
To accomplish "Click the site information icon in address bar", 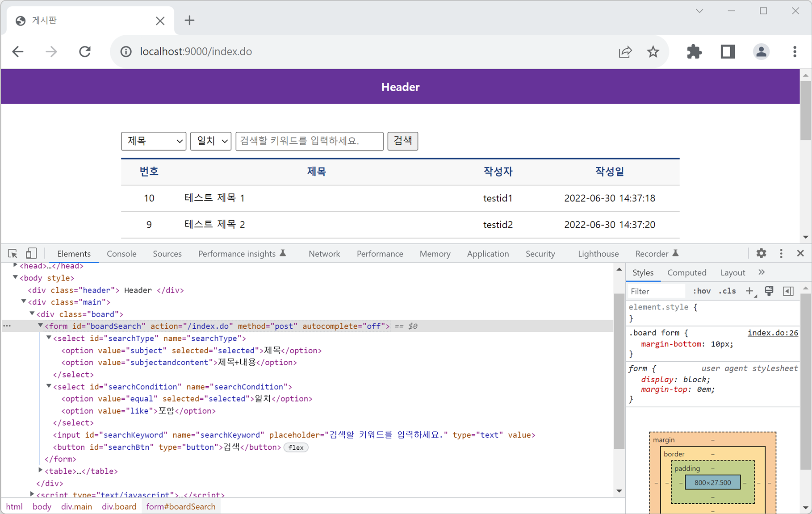I will [126, 52].
